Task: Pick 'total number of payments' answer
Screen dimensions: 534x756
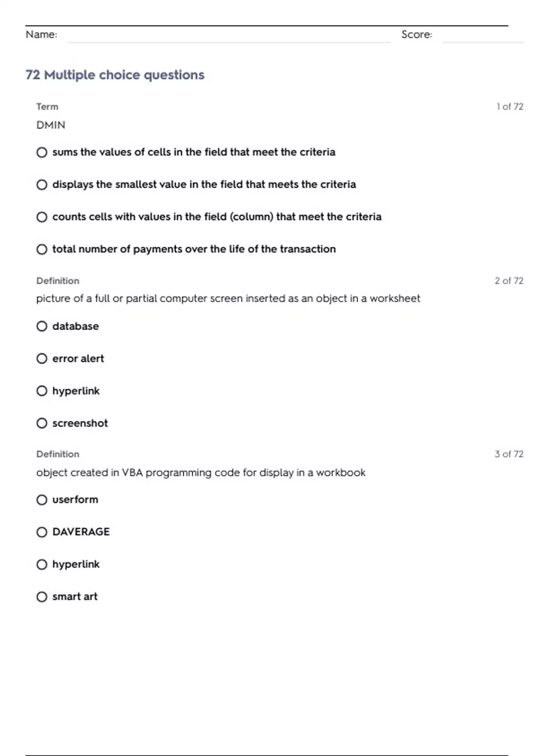Action: click(x=42, y=249)
